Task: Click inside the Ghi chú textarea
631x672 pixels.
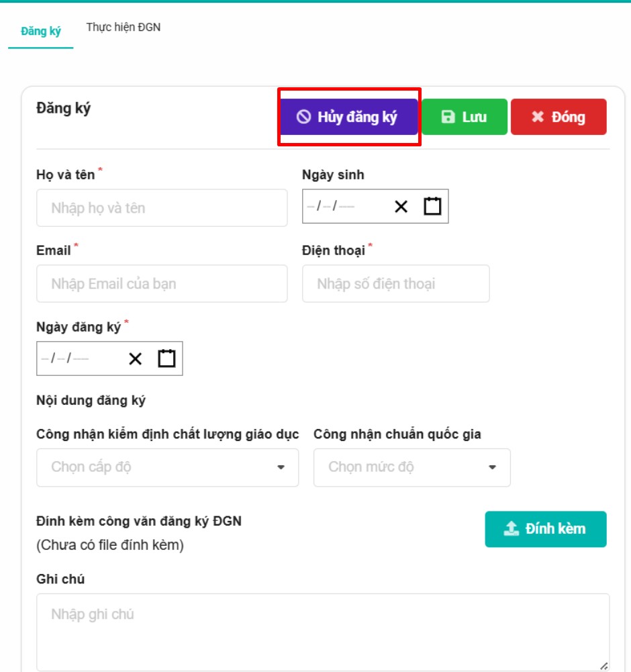Action: click(322, 631)
